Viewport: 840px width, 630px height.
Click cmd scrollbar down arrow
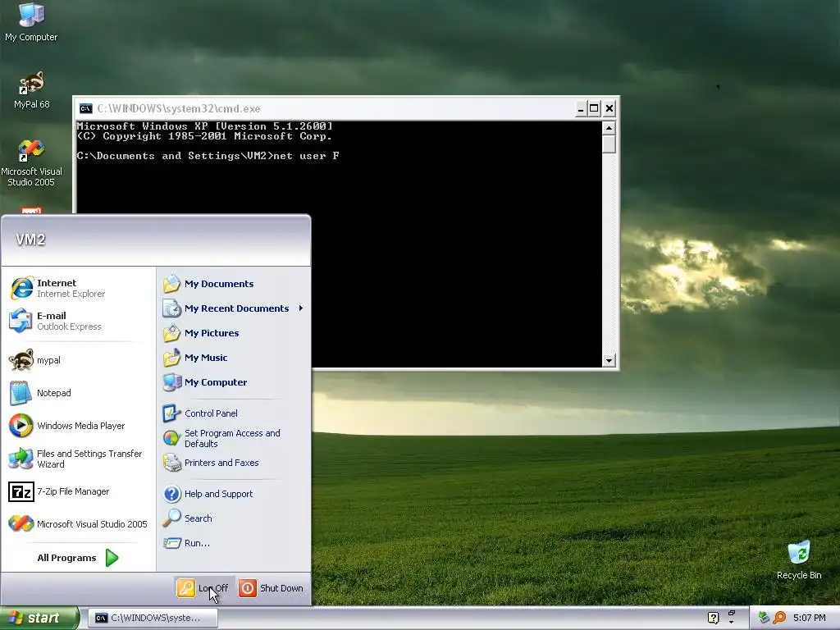pyautogui.click(x=608, y=361)
